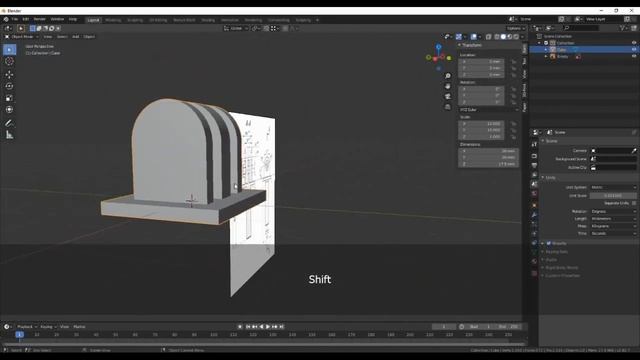Click the Unit Scale value slider
The image size is (640, 360).
(613, 196)
